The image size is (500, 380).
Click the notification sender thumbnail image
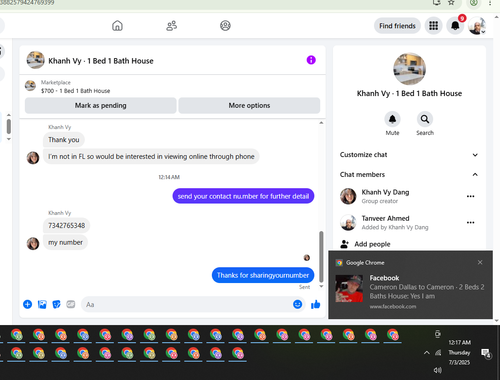click(349, 289)
